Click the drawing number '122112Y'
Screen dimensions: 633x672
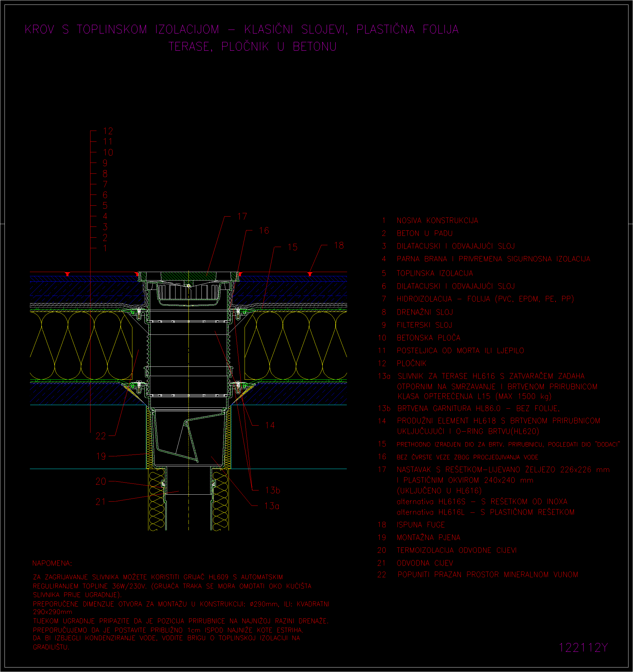click(583, 648)
